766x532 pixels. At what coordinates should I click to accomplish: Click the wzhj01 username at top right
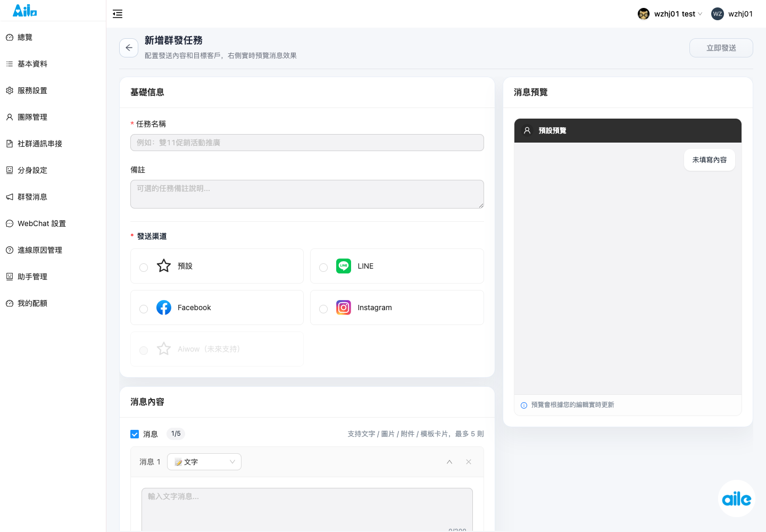740,14
